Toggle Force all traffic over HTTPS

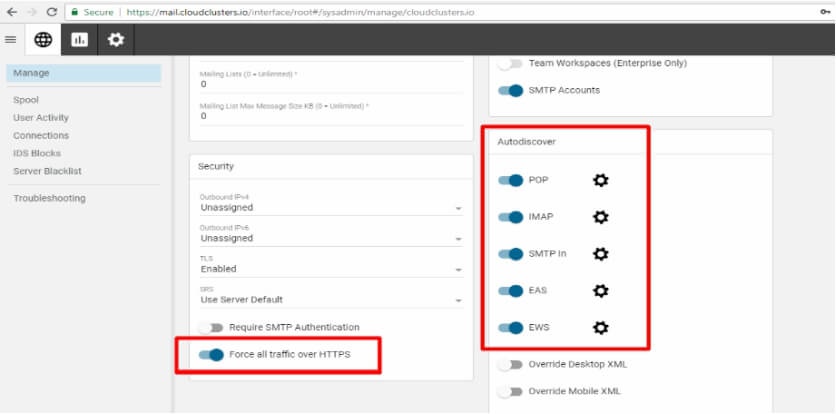(211, 355)
